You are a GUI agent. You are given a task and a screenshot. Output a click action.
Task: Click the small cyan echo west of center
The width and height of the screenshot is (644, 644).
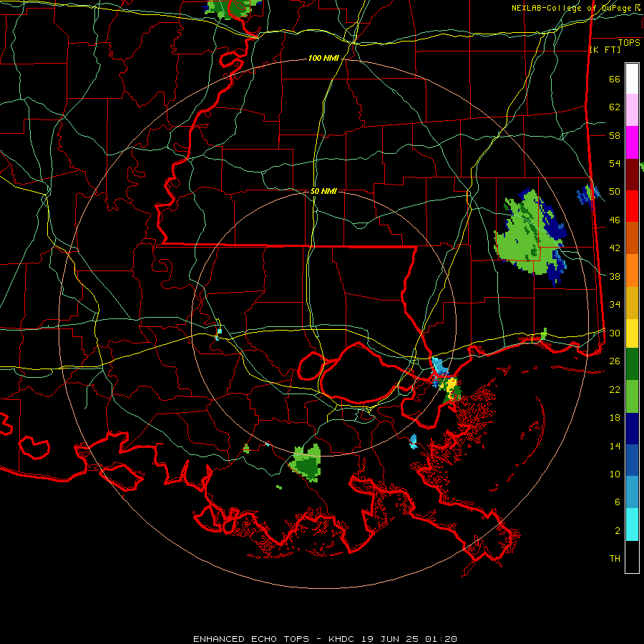[219, 332]
